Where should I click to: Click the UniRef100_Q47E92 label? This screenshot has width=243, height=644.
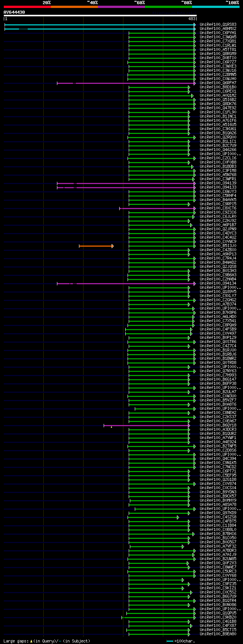[x=218, y=108]
